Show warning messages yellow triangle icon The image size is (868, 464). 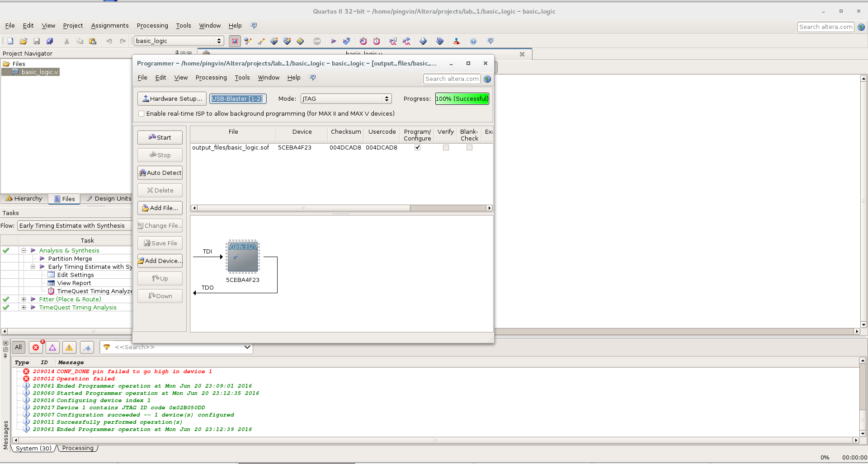(x=69, y=347)
